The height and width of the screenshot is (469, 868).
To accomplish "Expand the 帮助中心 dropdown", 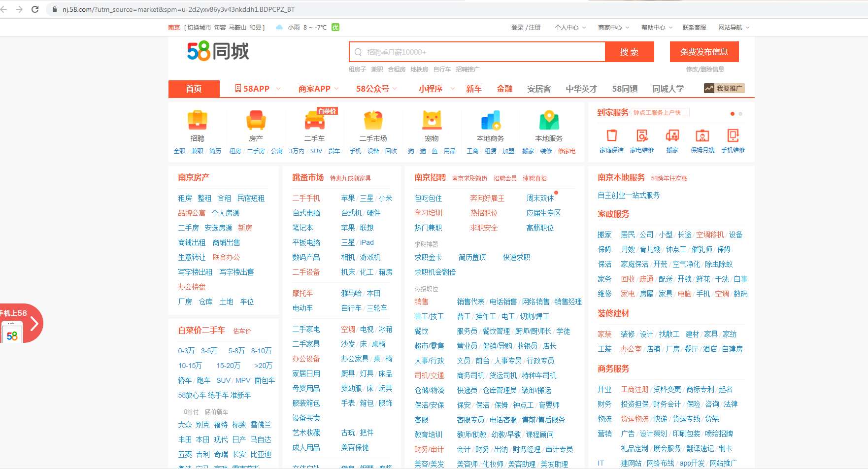I will (657, 28).
